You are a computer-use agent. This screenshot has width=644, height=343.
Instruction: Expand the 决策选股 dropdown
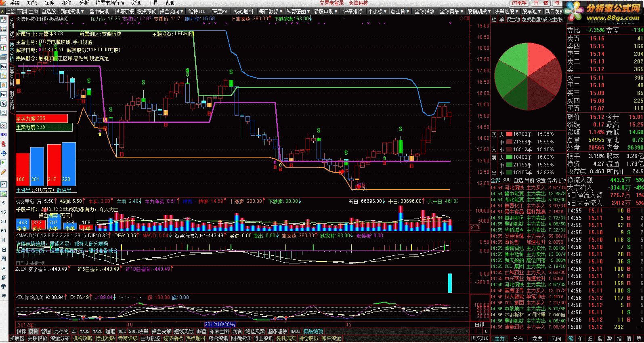click(x=507, y=11)
